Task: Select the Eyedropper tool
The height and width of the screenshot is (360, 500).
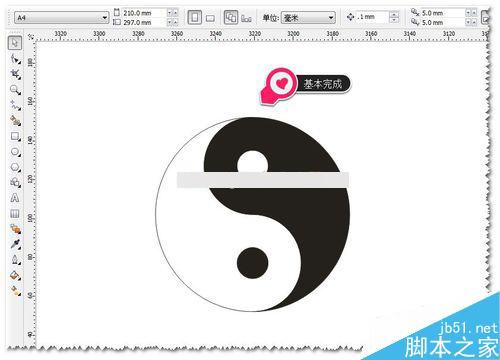Action: (15, 244)
